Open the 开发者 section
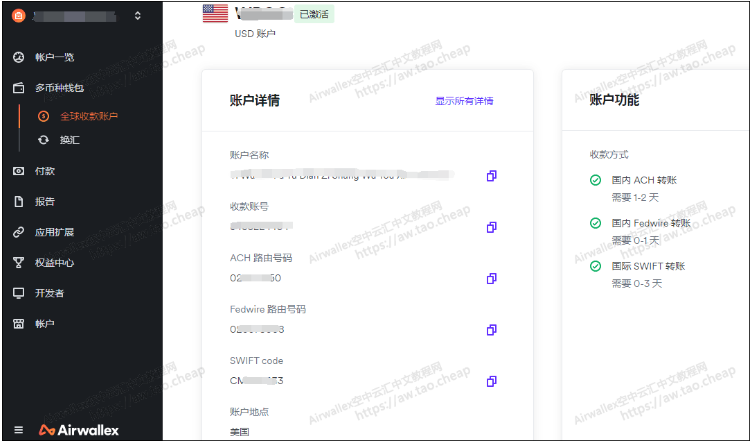751x441 pixels. coord(50,293)
